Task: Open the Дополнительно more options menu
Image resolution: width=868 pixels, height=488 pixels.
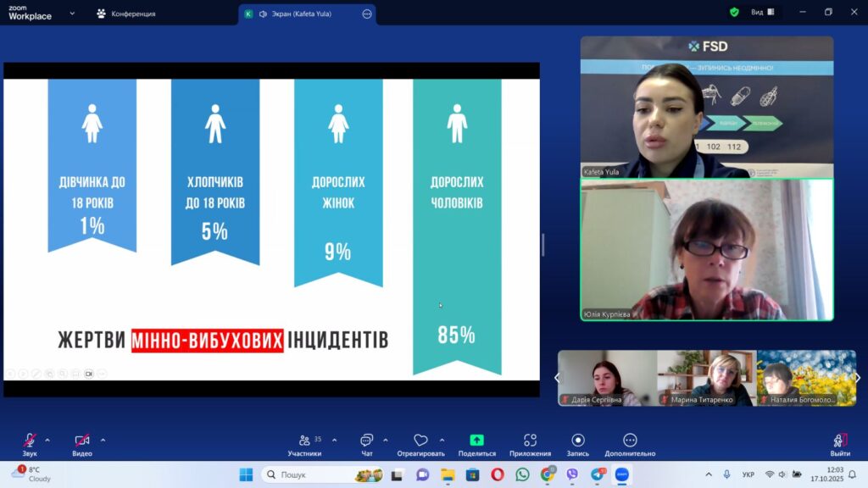Action: coord(630,444)
